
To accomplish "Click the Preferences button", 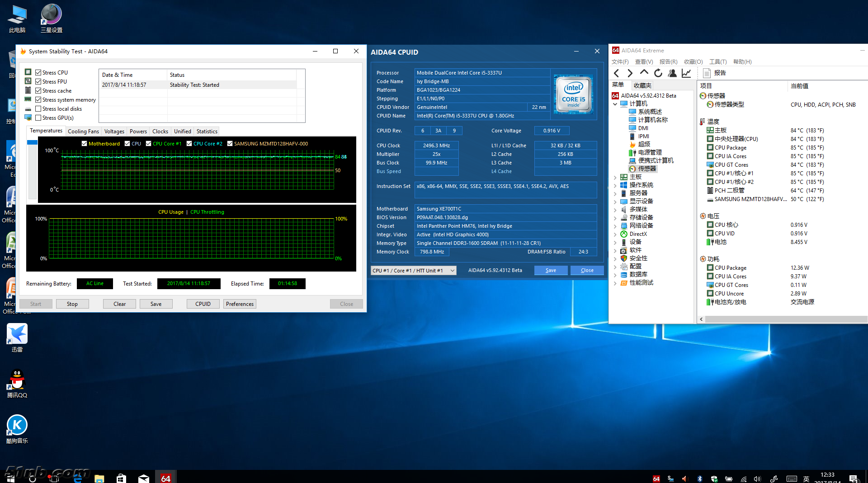I will [240, 304].
